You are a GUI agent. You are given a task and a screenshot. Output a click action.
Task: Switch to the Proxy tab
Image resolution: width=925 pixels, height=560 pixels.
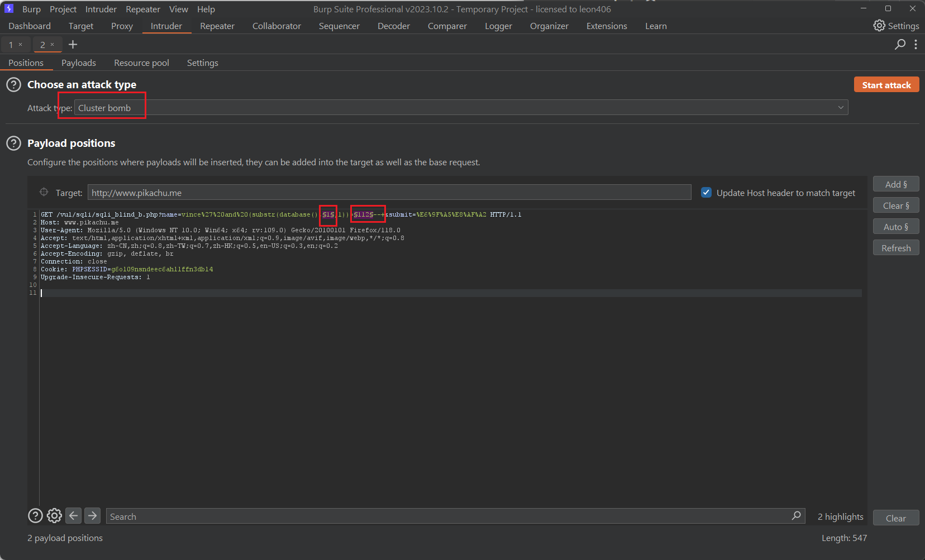(x=122, y=26)
